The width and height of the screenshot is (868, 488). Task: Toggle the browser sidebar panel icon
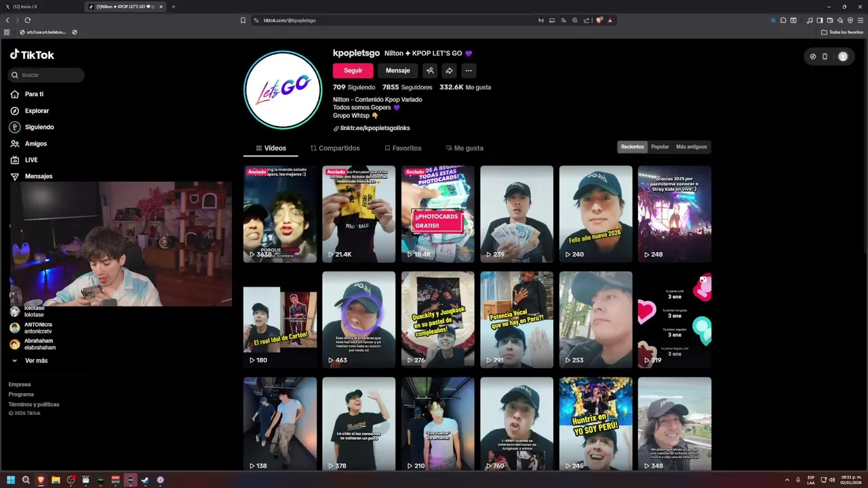(819, 20)
